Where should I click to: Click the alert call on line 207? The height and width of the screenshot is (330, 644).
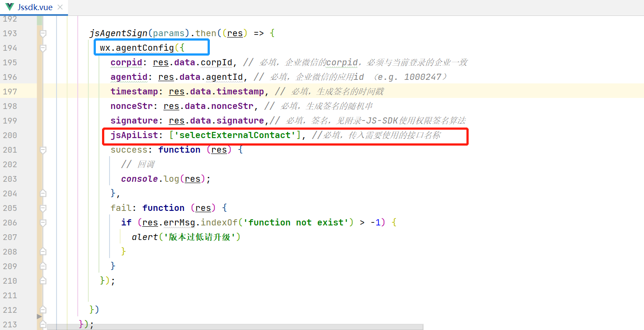coord(145,237)
